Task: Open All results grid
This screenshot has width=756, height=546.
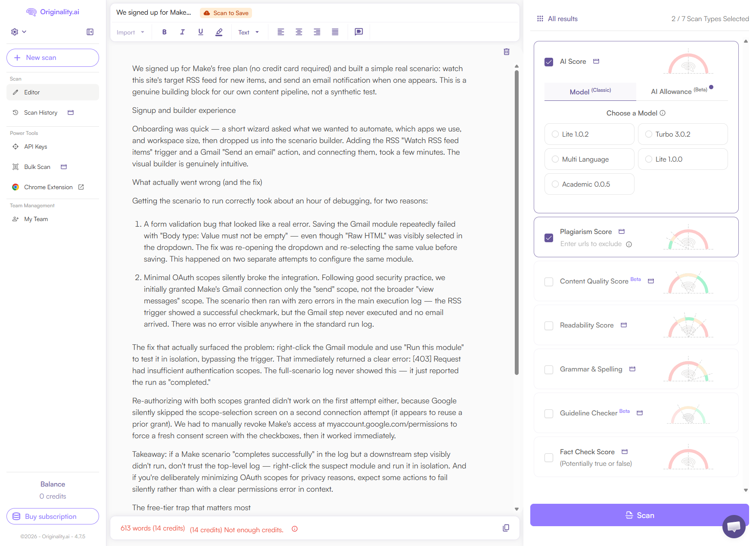Action: [557, 19]
